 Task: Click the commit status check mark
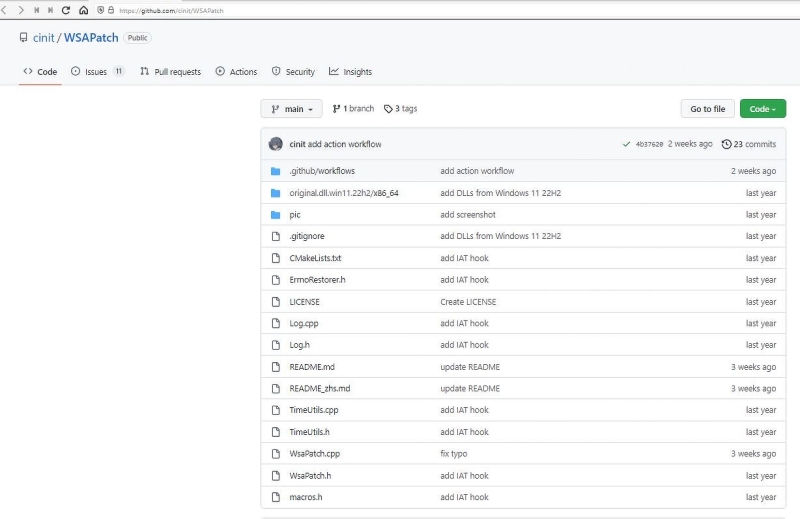tap(626, 144)
